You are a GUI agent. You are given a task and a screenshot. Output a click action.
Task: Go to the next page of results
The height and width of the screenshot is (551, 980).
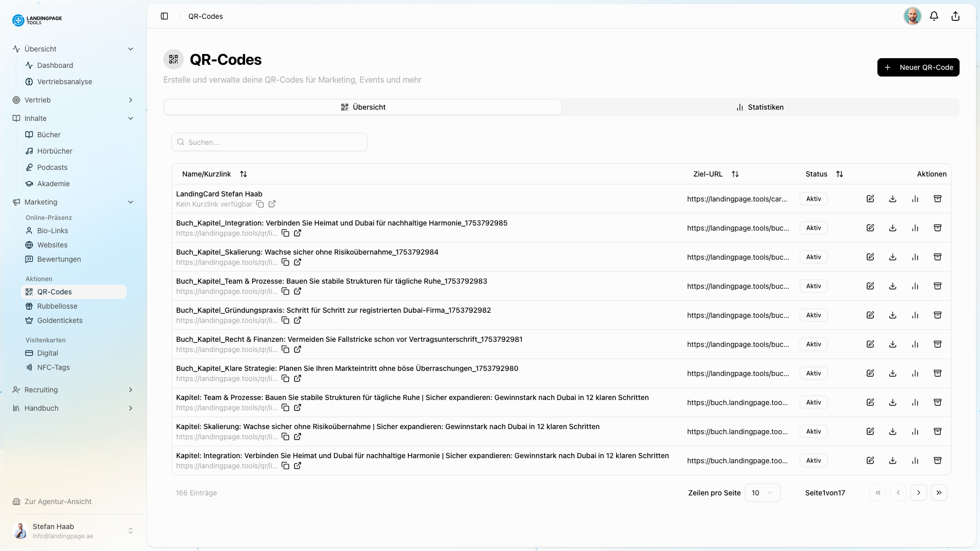[x=919, y=492]
